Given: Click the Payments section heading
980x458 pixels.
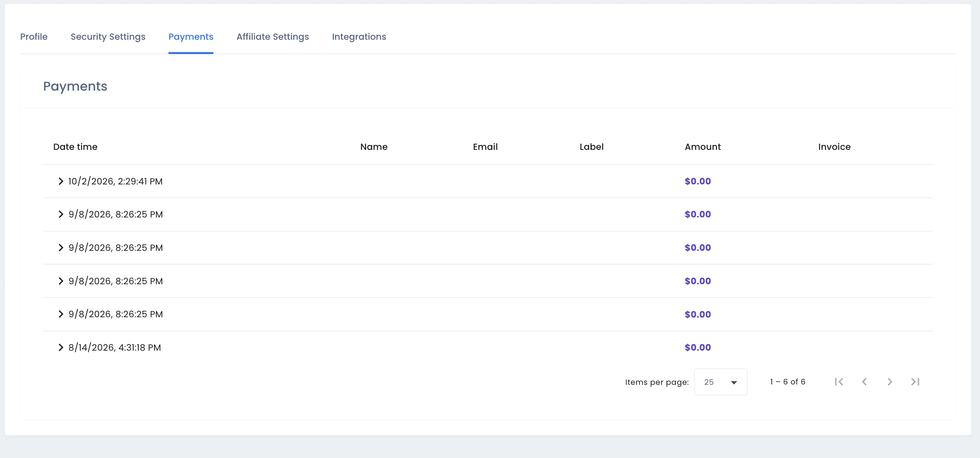Looking at the screenshot, I should click(x=75, y=86).
